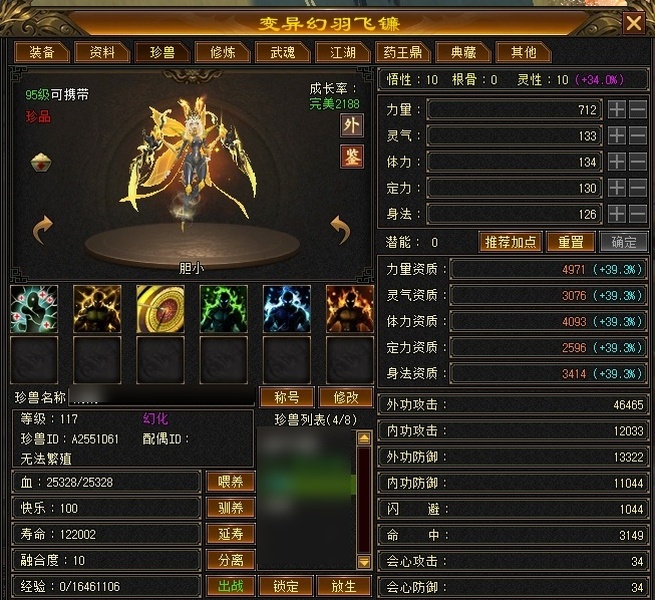The height and width of the screenshot is (600, 655).
Task: Click the teal healing skill icon
Action: point(34,309)
